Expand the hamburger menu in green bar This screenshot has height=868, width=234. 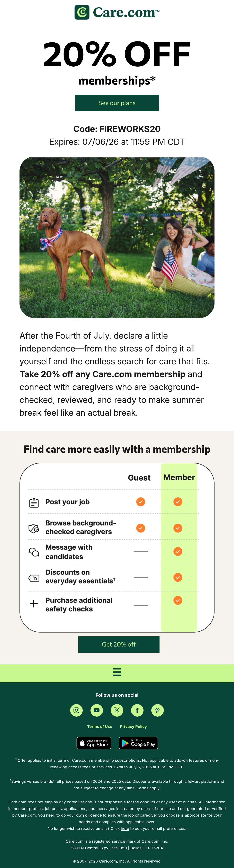point(117,672)
